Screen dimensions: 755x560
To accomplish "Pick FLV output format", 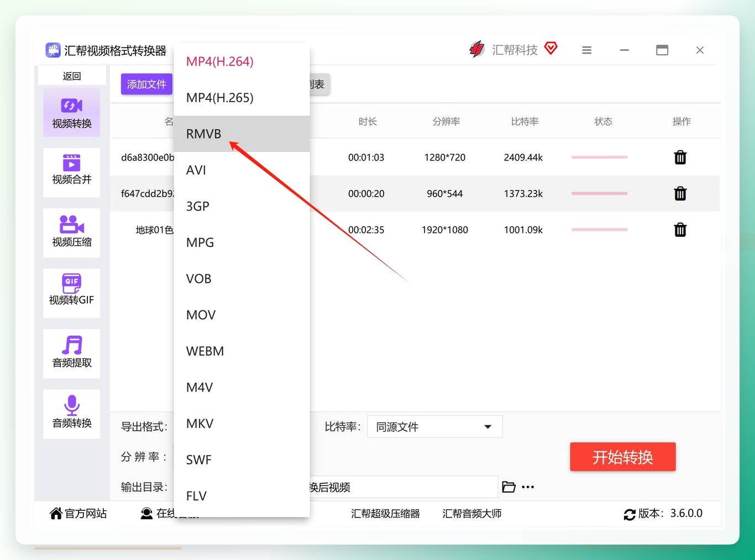I will (x=242, y=496).
